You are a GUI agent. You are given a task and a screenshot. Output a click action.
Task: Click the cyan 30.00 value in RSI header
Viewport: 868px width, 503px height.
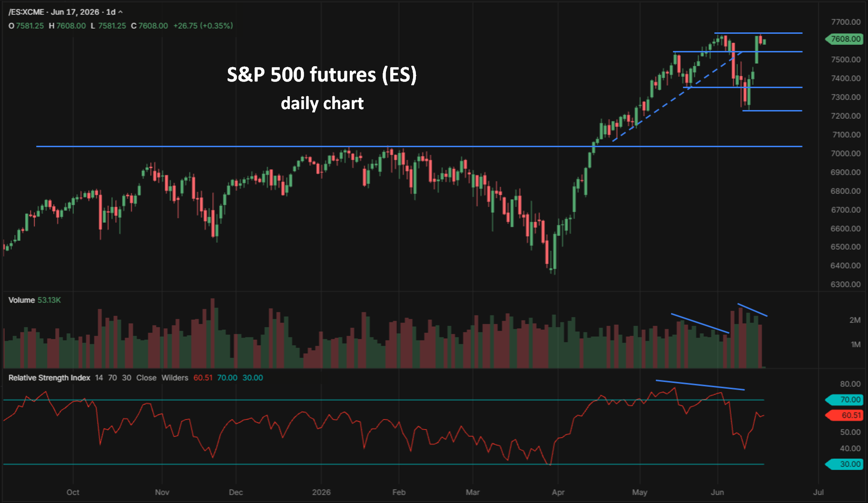click(253, 378)
